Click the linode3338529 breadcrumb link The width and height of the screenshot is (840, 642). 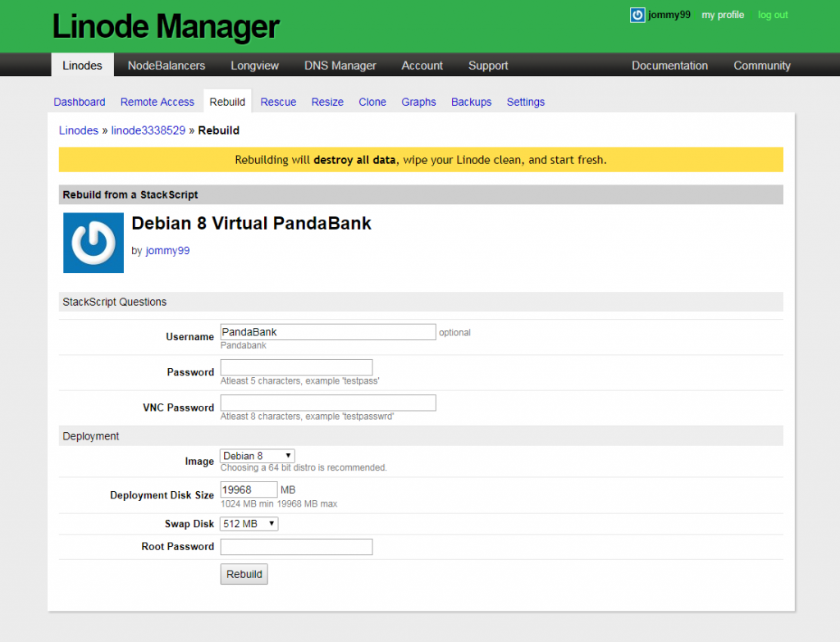[148, 130]
